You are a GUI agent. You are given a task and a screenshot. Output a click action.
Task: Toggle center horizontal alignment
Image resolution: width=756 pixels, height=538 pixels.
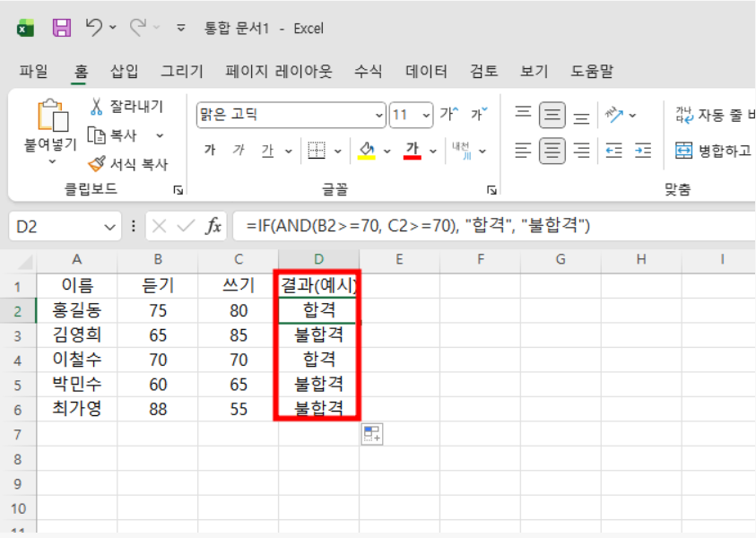coord(552,151)
